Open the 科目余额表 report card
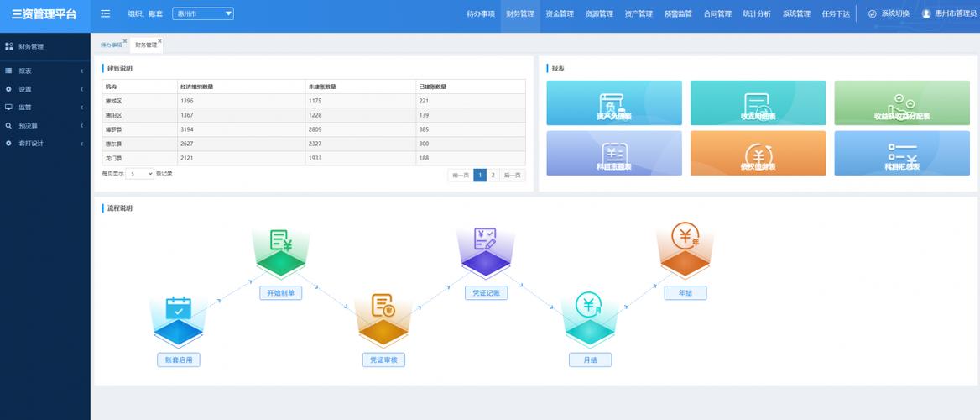The height and width of the screenshot is (420, 980). point(614,153)
